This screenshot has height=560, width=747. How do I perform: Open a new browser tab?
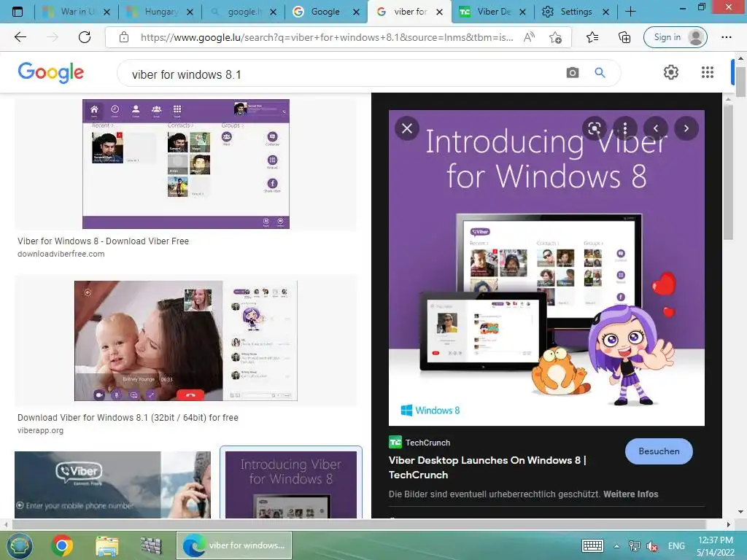click(x=630, y=12)
